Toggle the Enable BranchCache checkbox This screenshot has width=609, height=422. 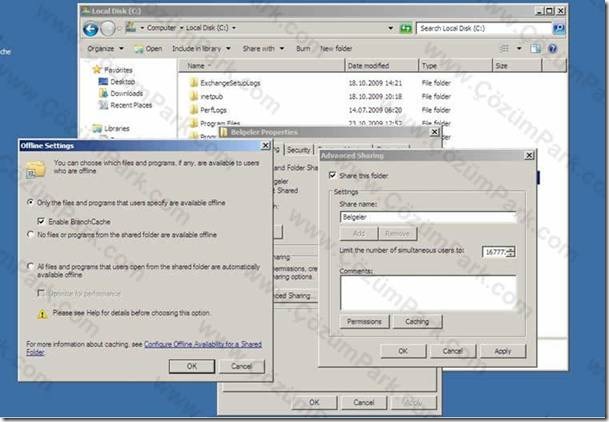41,221
